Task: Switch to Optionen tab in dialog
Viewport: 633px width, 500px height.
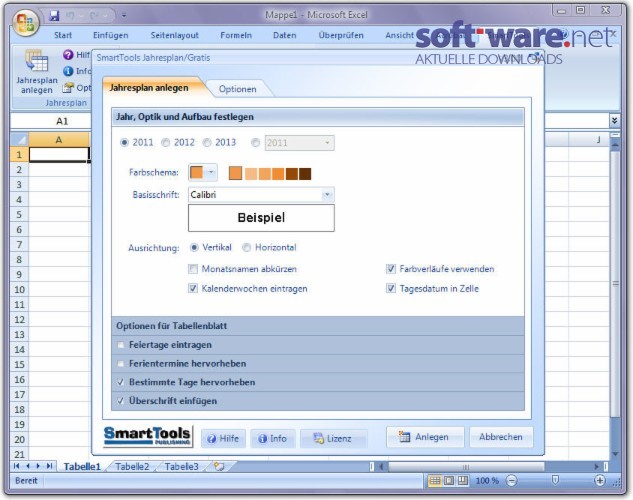Action: click(x=237, y=89)
